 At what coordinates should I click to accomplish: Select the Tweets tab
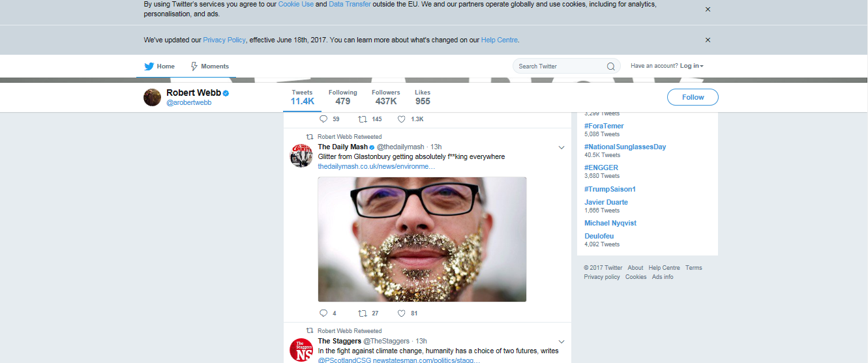(303, 97)
